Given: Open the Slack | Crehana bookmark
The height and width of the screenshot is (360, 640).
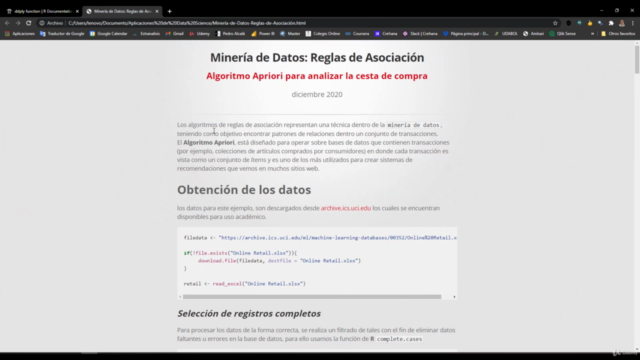Looking at the screenshot, I should (420, 34).
